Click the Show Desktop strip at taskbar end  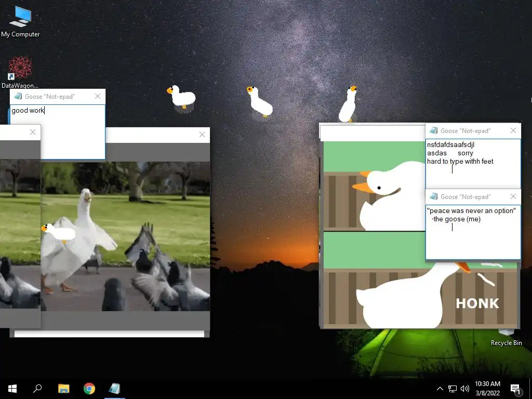pos(530,389)
